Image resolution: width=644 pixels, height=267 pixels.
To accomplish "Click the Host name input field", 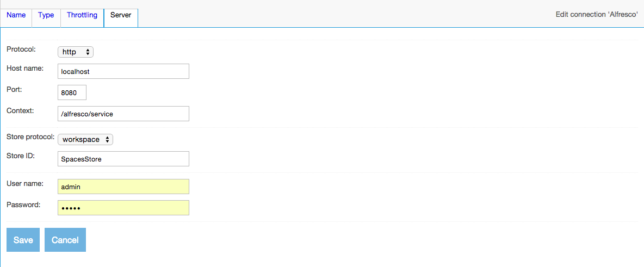I will click(123, 71).
